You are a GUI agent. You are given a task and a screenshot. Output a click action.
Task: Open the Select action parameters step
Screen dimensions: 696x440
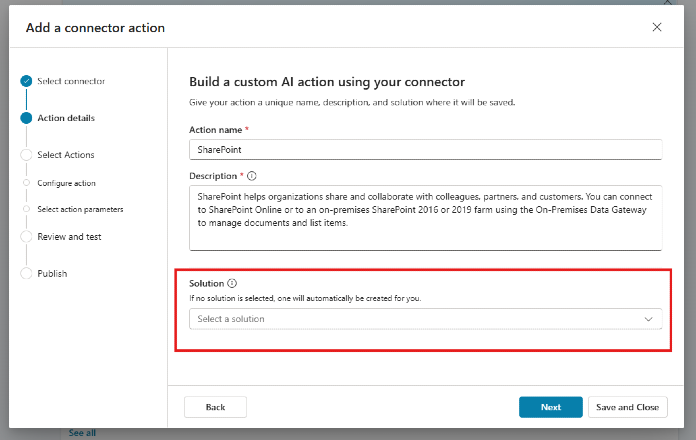[80, 209]
